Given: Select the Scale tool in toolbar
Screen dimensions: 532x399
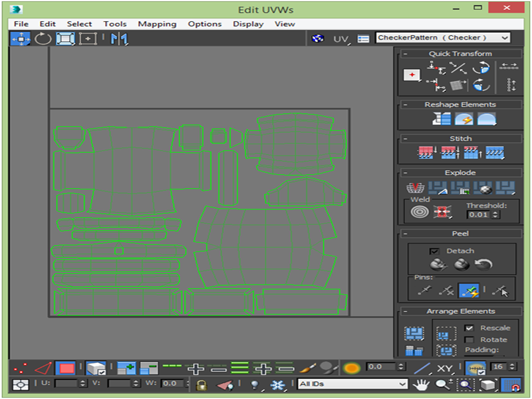Looking at the screenshot, I should coord(65,39).
